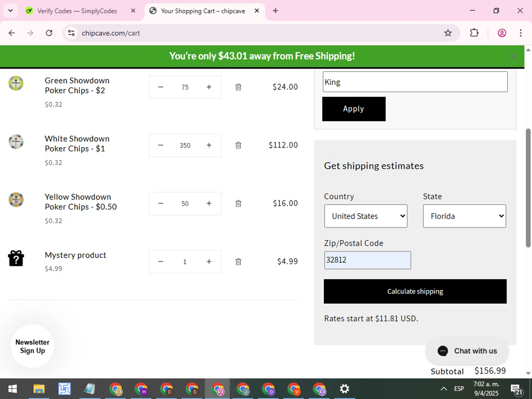Screen dimensions: 532x399
Task: Increase quantity of Yellow Showdown Poker Chips
Action: pos(209,203)
